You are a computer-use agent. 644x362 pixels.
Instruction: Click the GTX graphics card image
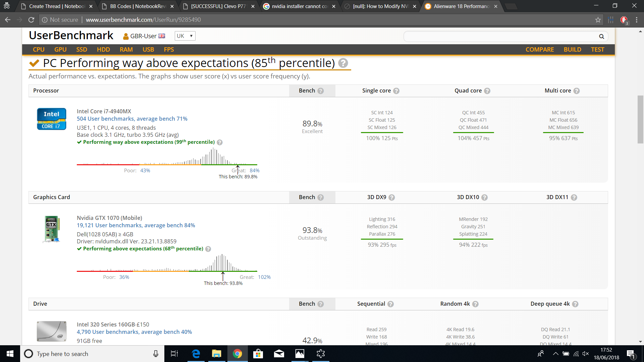(51, 229)
